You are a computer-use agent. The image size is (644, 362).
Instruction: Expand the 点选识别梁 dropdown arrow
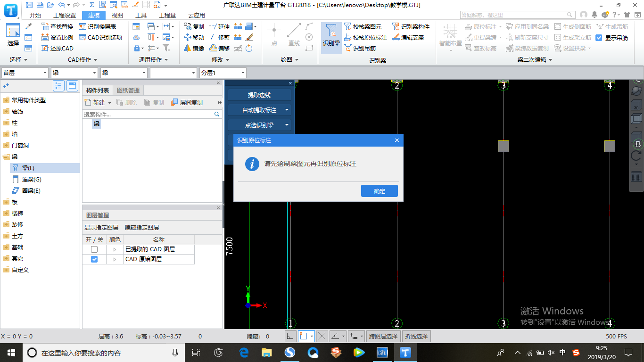click(286, 125)
